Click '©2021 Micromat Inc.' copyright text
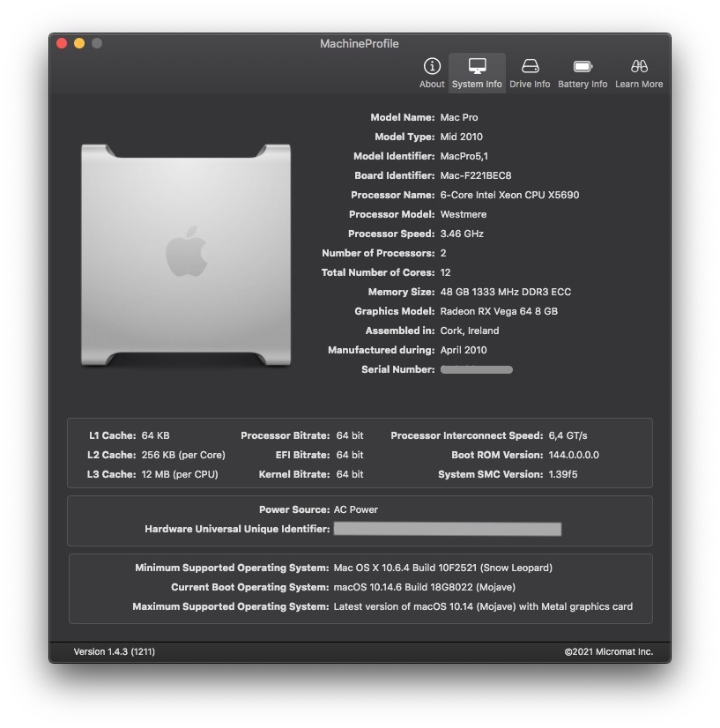The image size is (720, 728). 609,652
